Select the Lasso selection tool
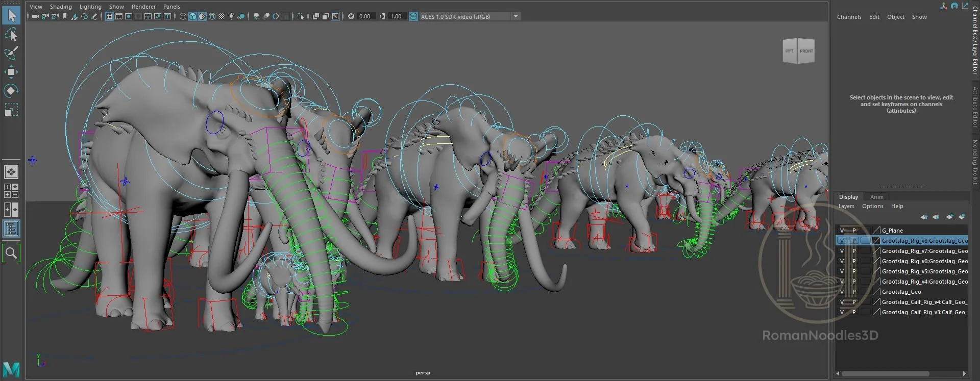This screenshot has height=381, width=980. click(x=11, y=34)
